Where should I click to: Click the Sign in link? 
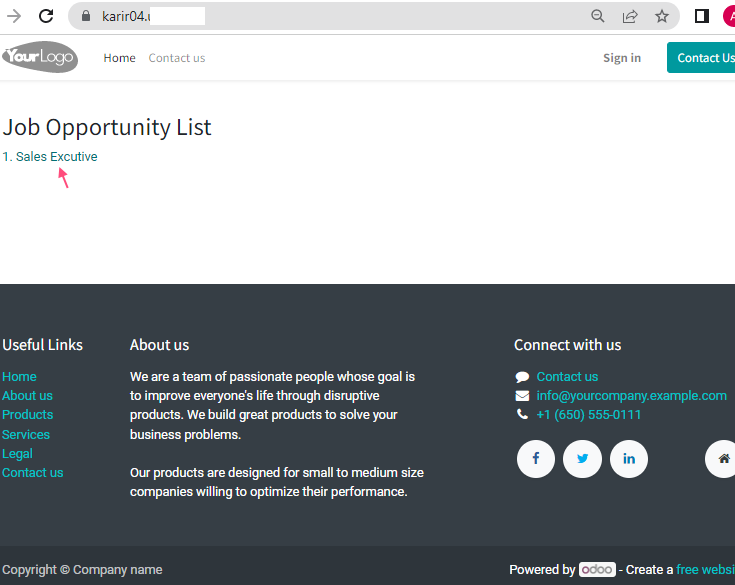(622, 58)
